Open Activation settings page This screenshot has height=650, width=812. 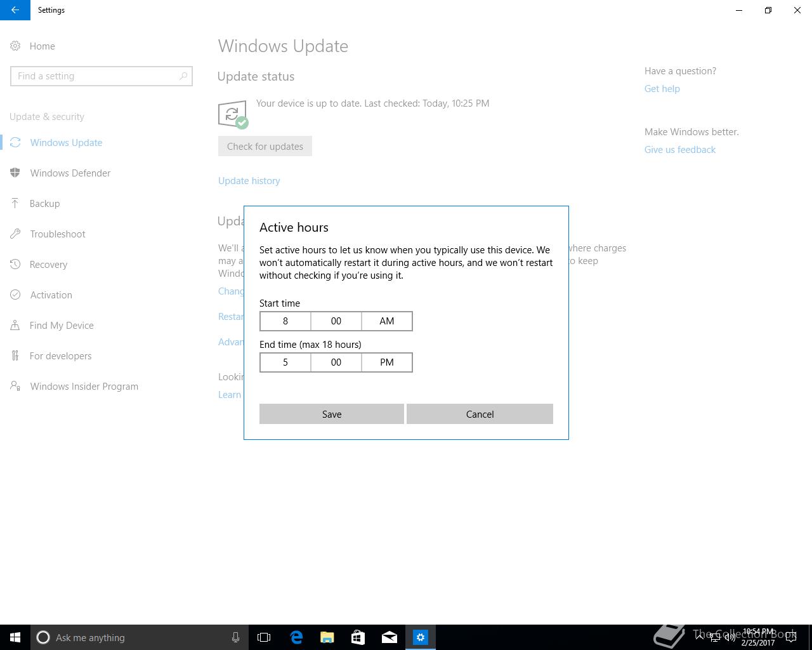tap(51, 295)
